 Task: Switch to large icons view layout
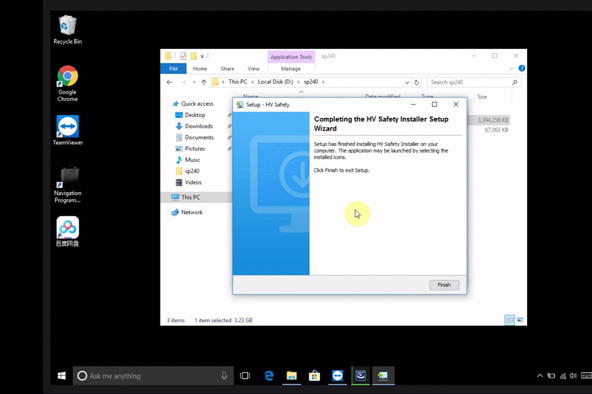click(520, 320)
